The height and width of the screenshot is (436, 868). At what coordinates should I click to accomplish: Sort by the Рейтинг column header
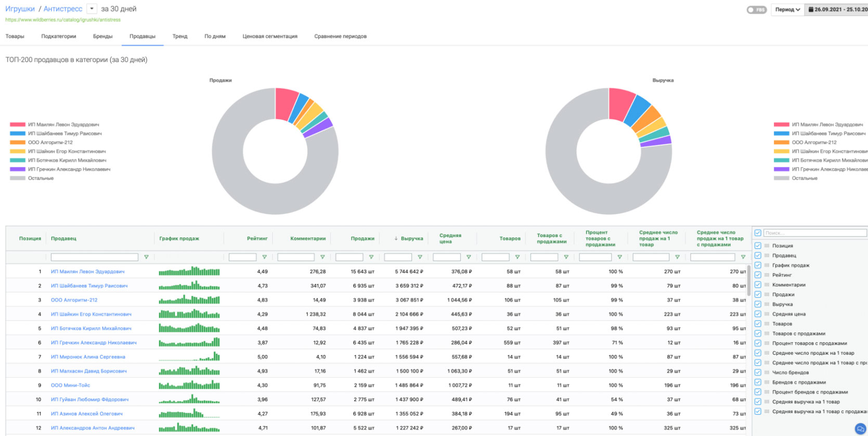tap(257, 238)
